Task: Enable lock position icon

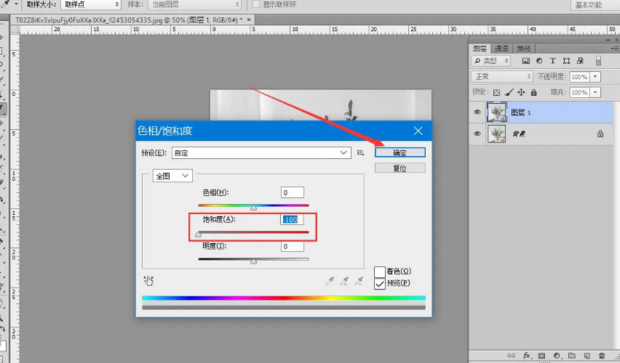Action: (521, 93)
